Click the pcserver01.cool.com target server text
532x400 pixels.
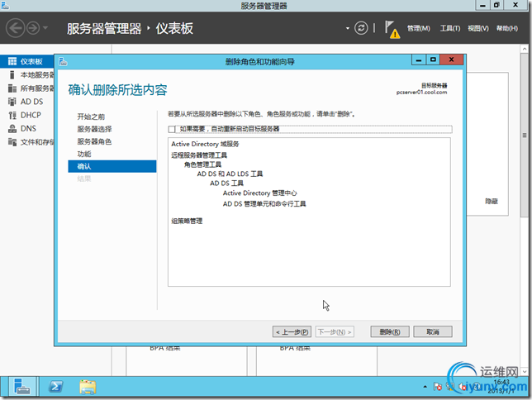[422, 93]
